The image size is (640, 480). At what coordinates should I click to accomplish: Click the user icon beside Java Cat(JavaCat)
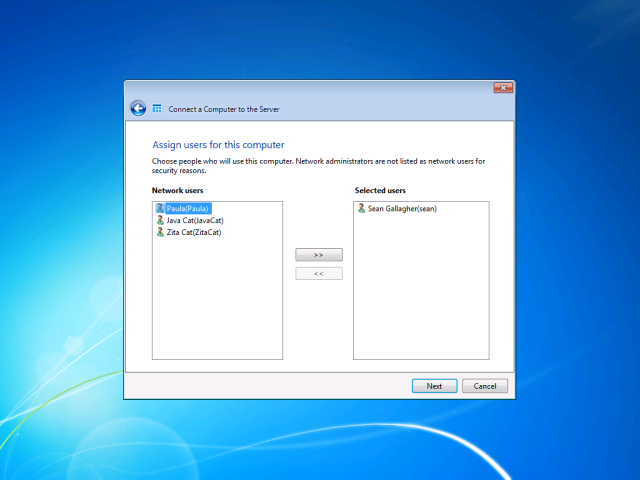(x=160, y=220)
